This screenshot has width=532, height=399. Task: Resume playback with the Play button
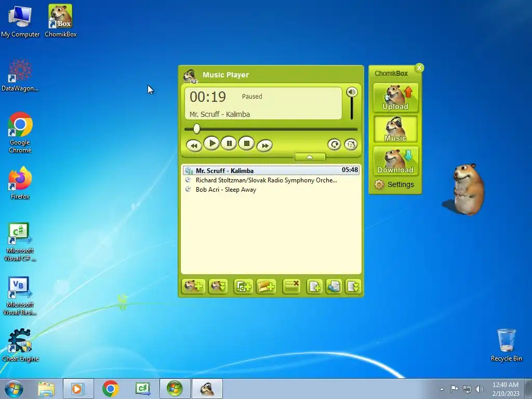[x=211, y=143]
